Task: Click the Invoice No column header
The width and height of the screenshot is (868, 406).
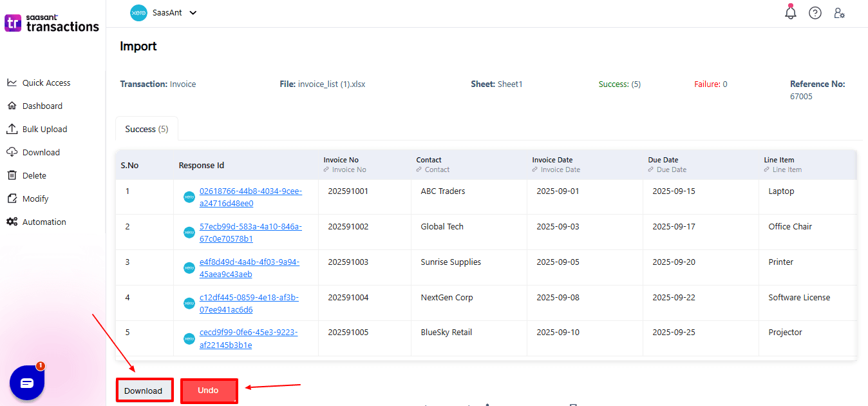Action: click(341, 160)
